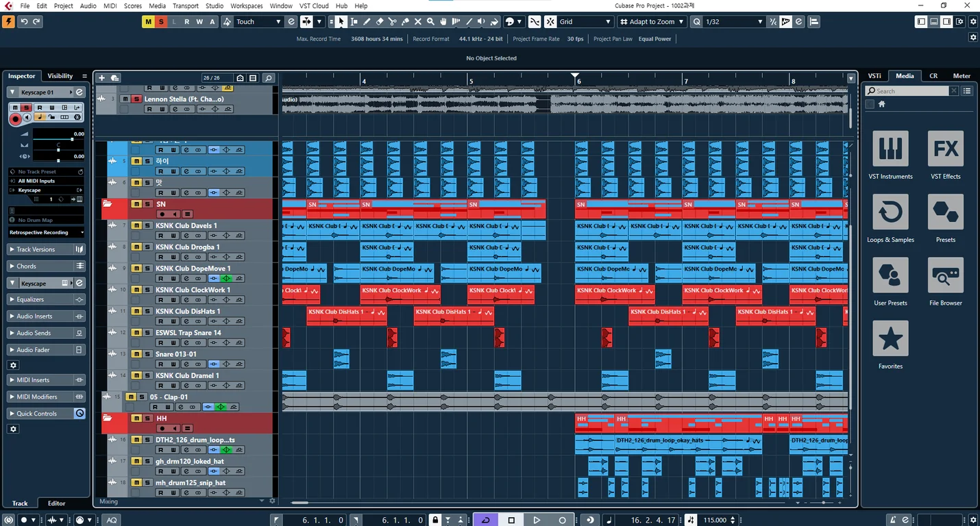
Task: Expand the Chords inspector section
Action: 47,266
